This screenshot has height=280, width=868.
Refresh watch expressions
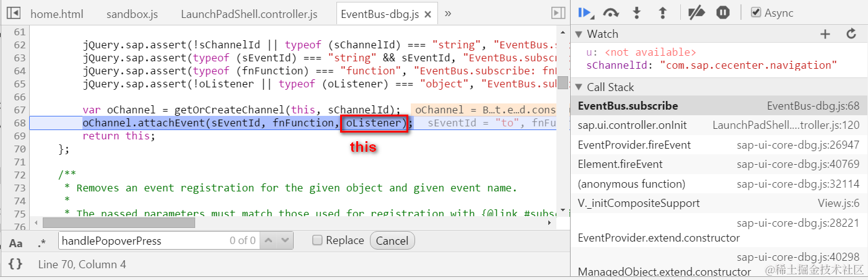(x=851, y=34)
